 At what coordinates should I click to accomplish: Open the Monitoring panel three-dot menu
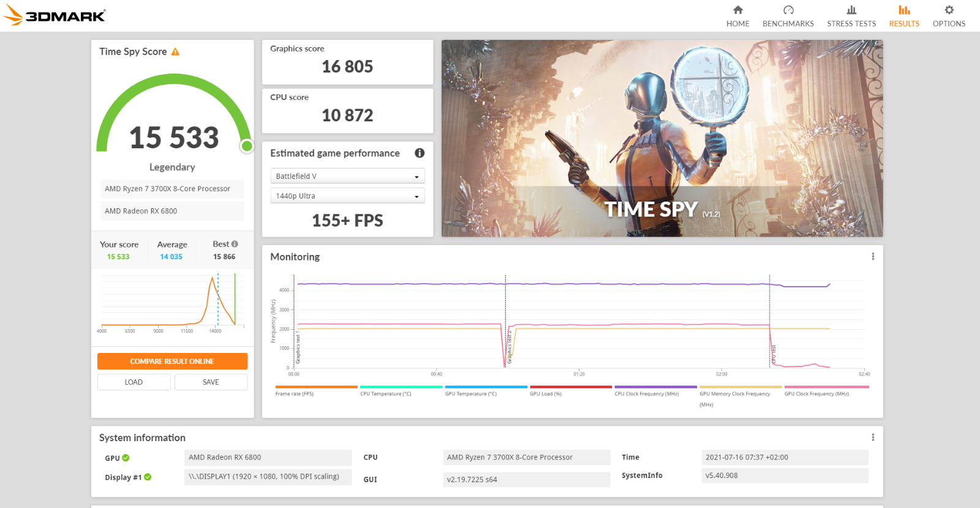[x=873, y=257]
